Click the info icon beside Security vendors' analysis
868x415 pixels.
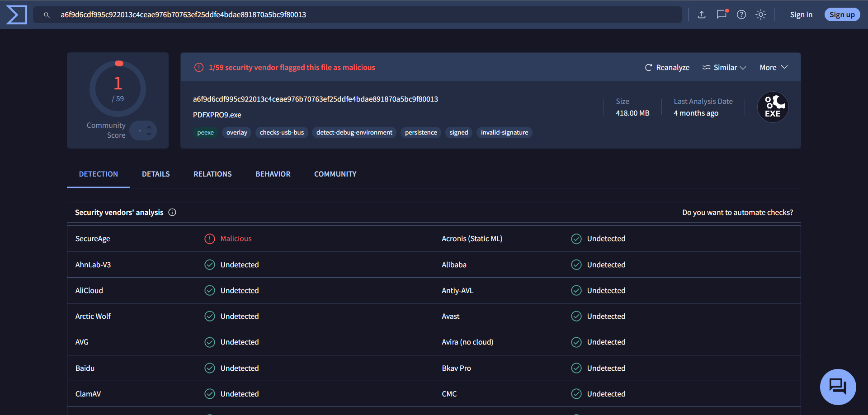(172, 212)
